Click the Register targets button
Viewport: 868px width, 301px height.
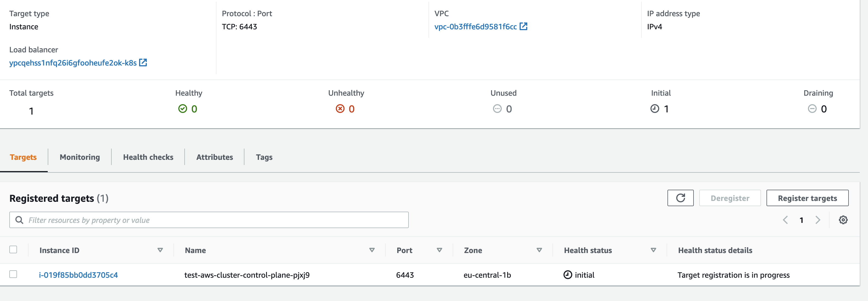click(807, 198)
